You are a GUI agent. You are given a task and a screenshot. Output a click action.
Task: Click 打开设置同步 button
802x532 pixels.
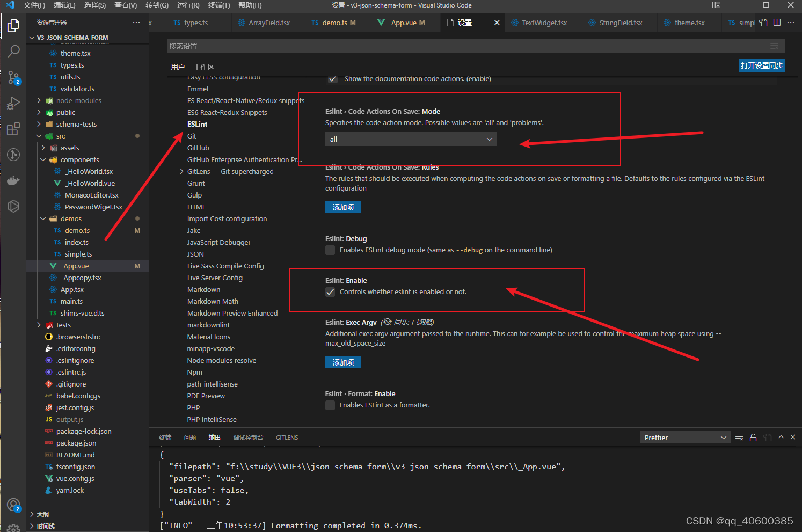coord(762,65)
